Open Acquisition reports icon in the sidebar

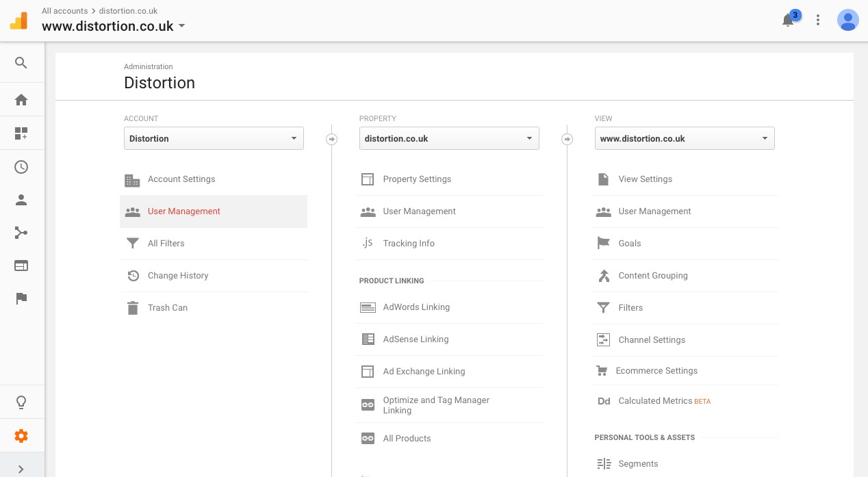[x=21, y=233]
